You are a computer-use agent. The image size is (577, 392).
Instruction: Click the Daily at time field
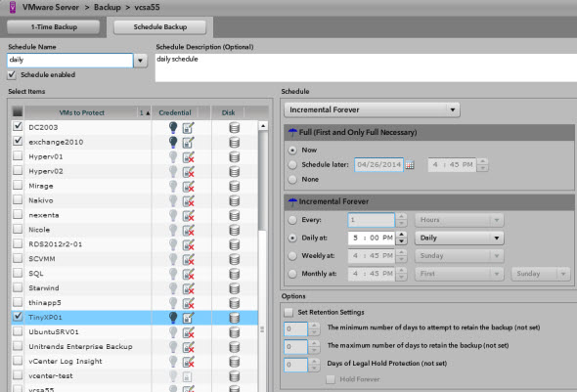point(372,238)
